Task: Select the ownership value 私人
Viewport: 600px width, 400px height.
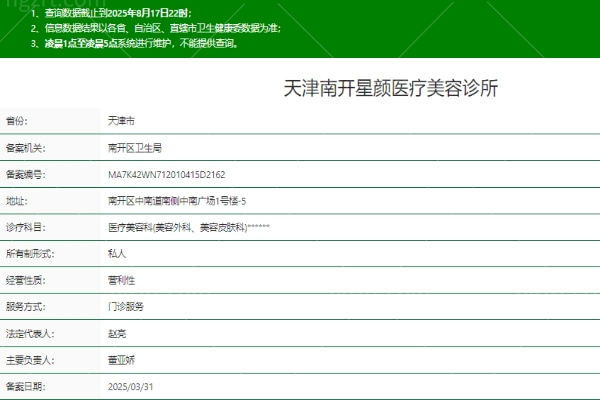Action: pyautogui.click(x=117, y=253)
